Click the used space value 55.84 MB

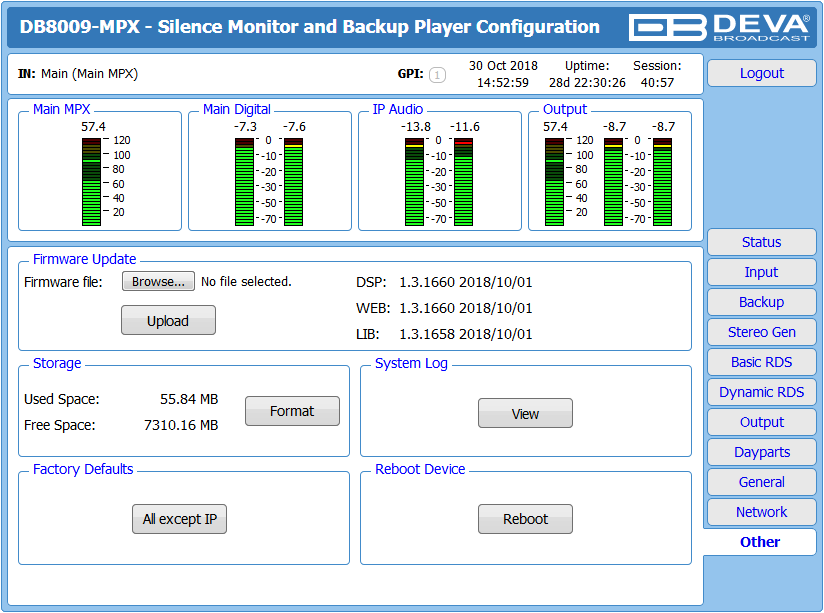click(189, 399)
